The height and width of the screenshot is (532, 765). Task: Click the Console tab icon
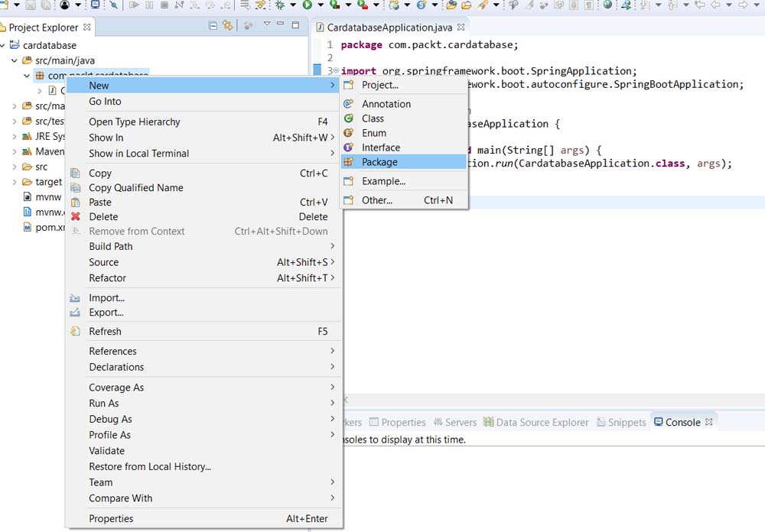point(658,422)
